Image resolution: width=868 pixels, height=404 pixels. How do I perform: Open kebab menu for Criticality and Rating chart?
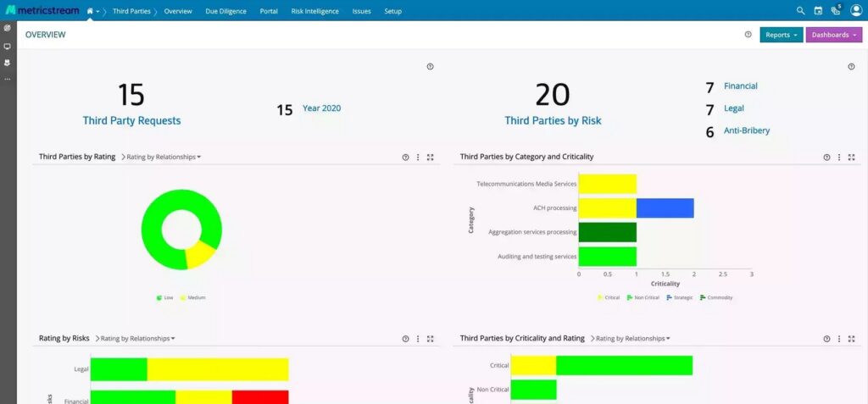pyautogui.click(x=839, y=339)
